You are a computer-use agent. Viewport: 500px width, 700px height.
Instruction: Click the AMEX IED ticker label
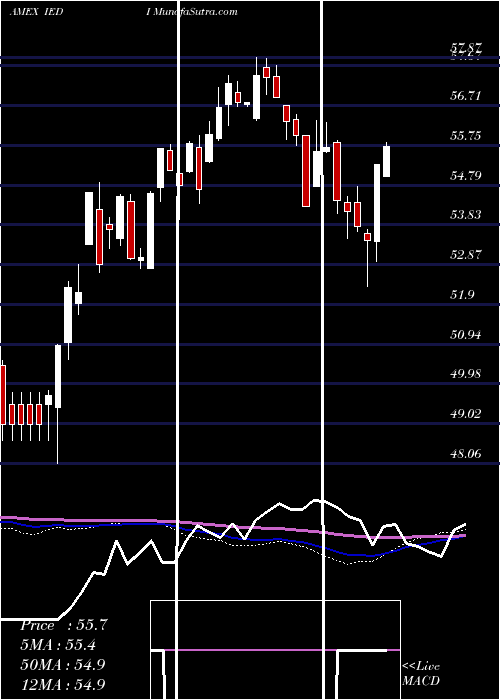click(x=37, y=12)
